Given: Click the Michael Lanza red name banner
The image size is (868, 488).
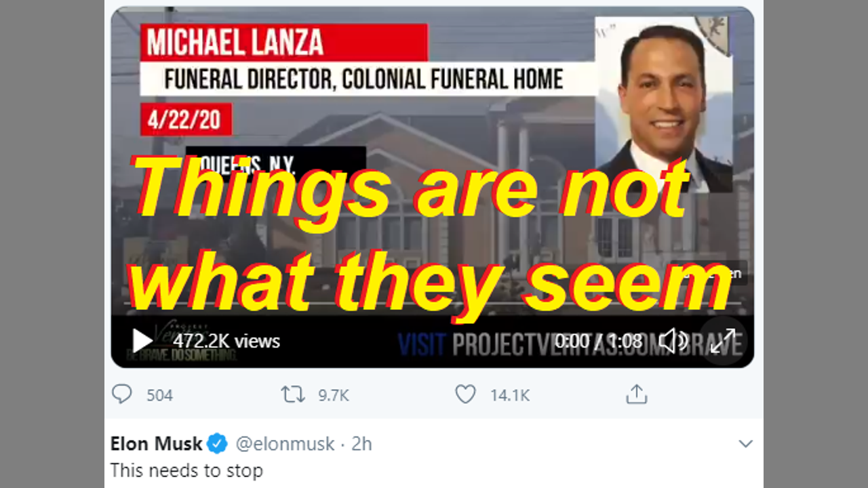Looking at the screenshot, I should (283, 43).
